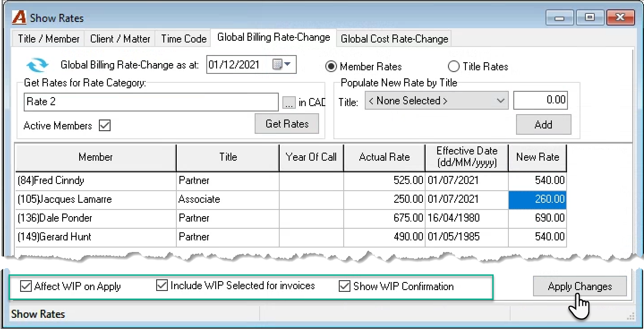Click New Rate cell 690.00
Screen dimensions: 644x329
537,218
